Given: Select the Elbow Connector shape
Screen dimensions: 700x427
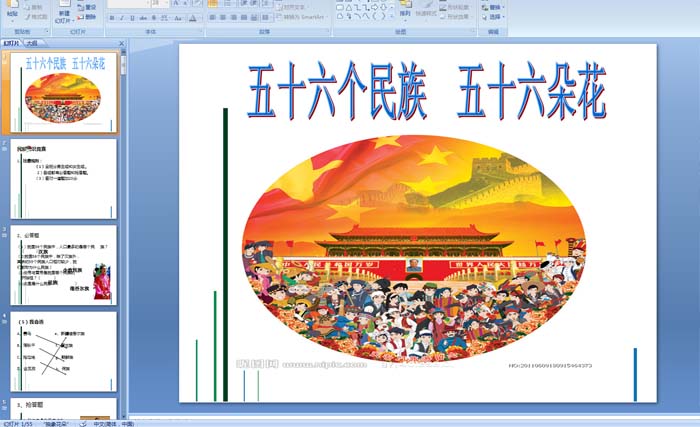Looking at the screenshot, I should tap(357, 8).
